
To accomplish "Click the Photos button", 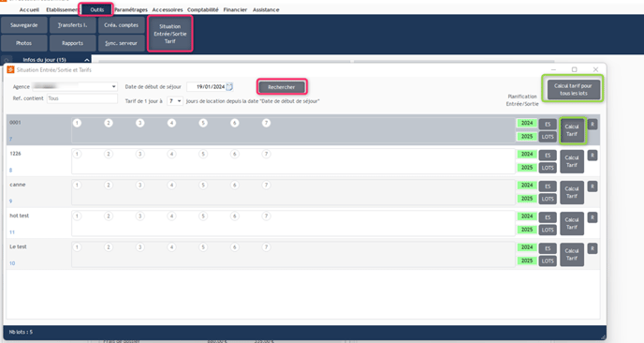I will coord(23,43).
